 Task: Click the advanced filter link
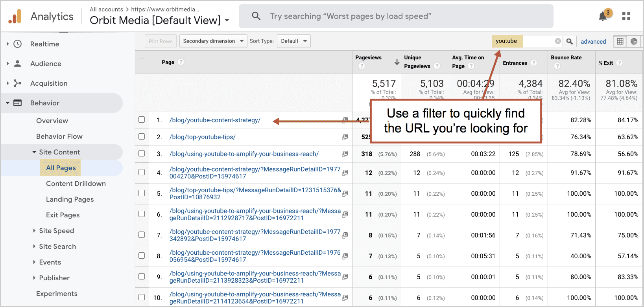pyautogui.click(x=593, y=42)
